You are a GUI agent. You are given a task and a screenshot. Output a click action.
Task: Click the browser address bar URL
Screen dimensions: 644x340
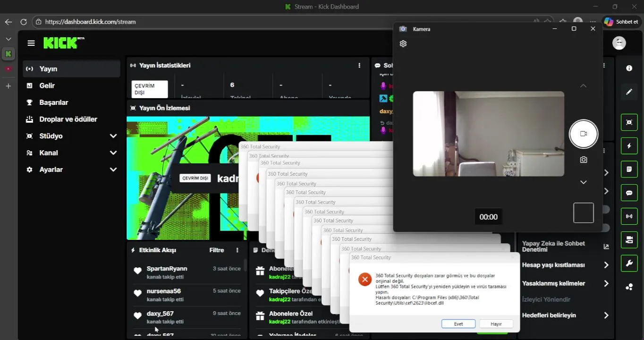pyautogui.click(x=90, y=22)
